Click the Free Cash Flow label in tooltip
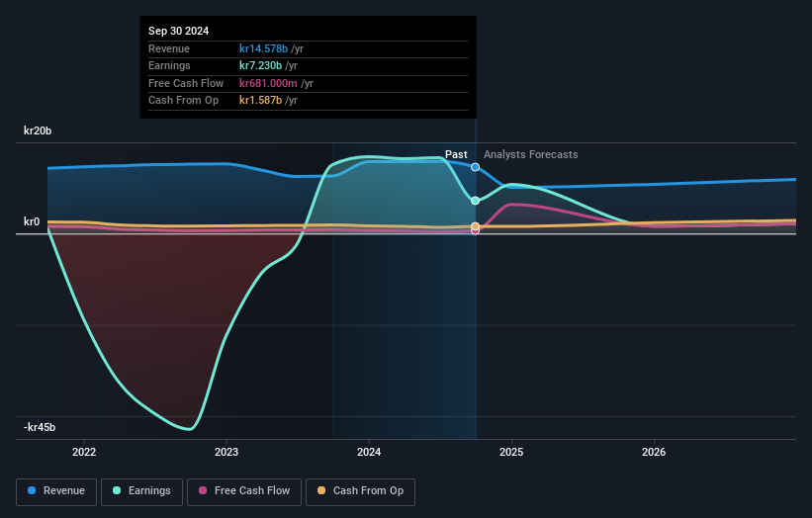812x518 pixels. (x=186, y=83)
